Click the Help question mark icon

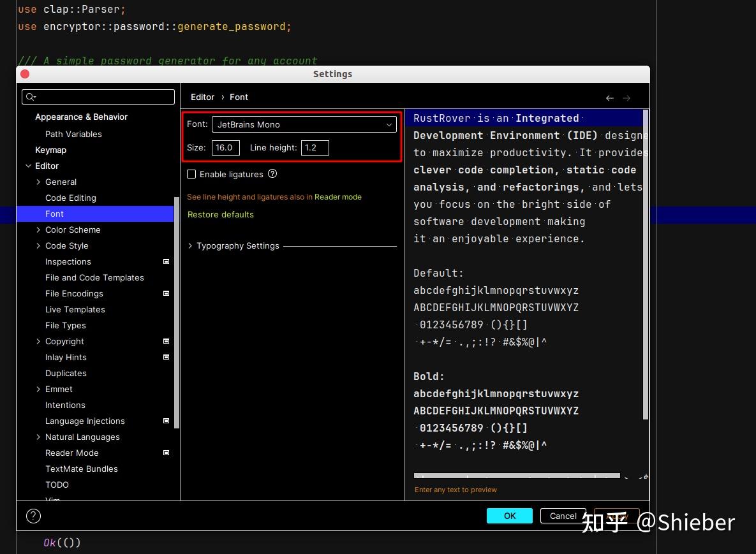tap(33, 516)
